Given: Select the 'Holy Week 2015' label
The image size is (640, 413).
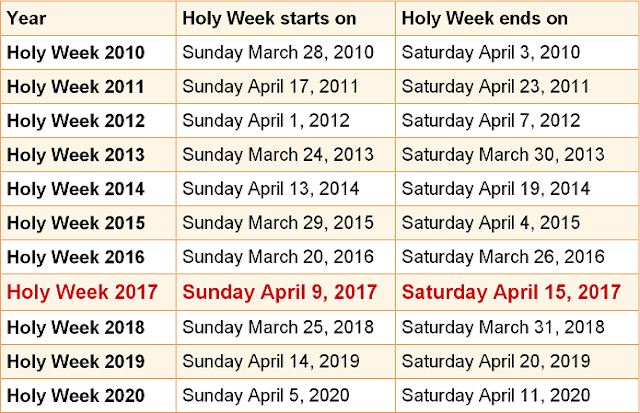Looking at the screenshot, I should [76, 223].
